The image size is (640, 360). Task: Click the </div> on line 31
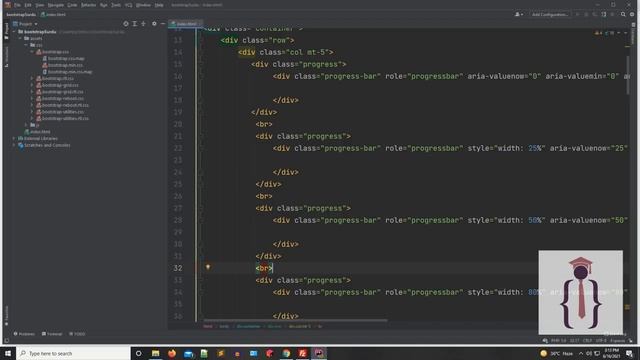pyautogui.click(x=268, y=256)
